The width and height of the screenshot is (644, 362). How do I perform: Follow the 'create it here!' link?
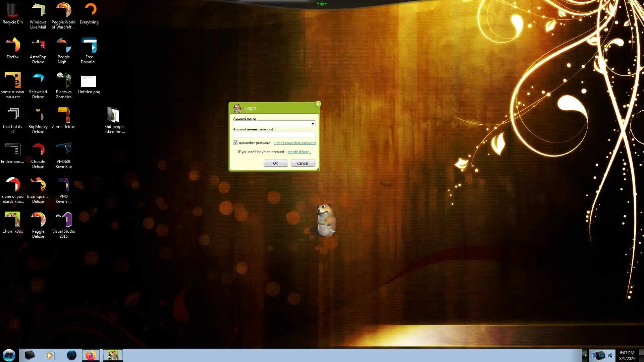tap(299, 152)
